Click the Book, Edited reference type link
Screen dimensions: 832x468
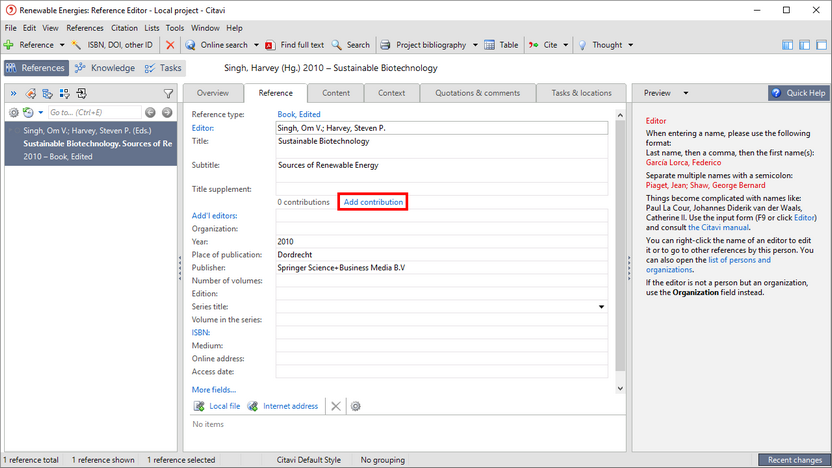299,114
